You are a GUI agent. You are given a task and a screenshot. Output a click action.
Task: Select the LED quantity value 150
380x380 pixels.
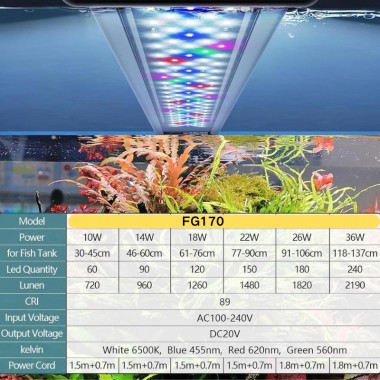pyautogui.click(x=249, y=269)
